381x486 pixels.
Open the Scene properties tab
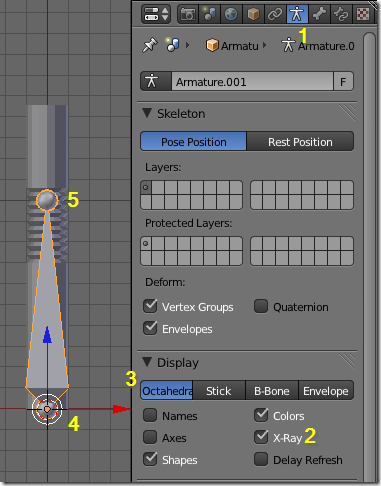tap(209, 14)
